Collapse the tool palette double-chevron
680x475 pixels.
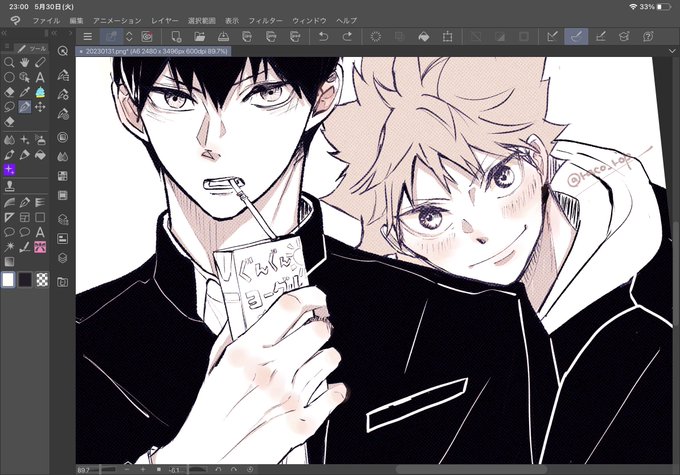[4, 33]
